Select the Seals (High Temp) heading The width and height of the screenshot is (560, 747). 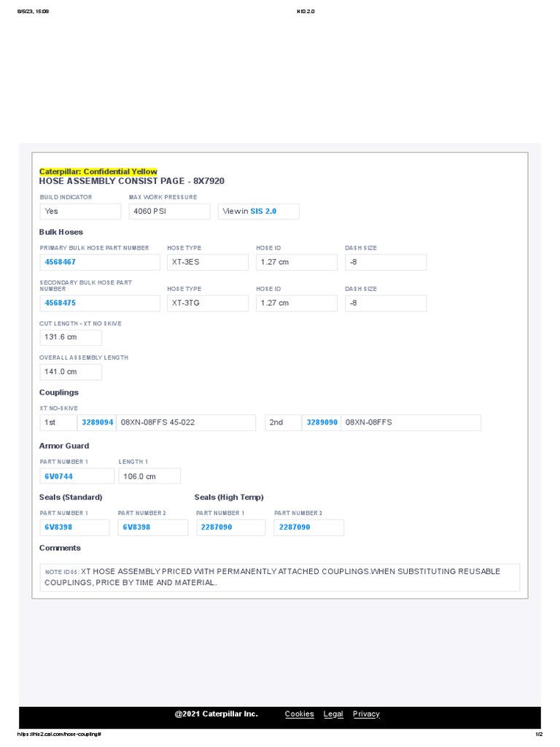229,498
